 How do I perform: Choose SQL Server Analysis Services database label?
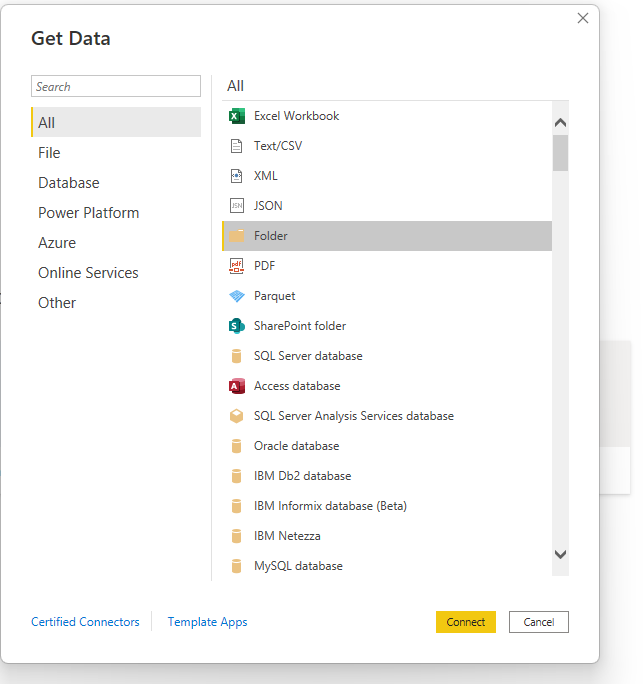click(x=354, y=416)
